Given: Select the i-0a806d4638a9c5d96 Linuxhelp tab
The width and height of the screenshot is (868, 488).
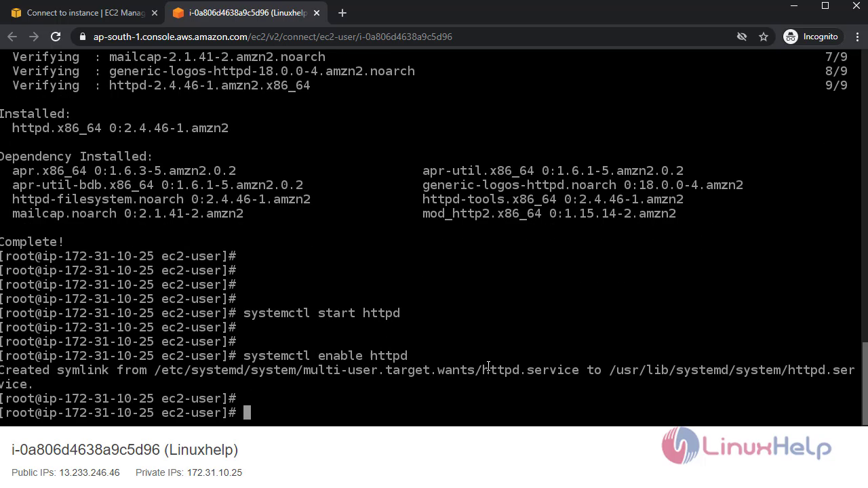Looking at the screenshot, I should pyautogui.click(x=245, y=13).
